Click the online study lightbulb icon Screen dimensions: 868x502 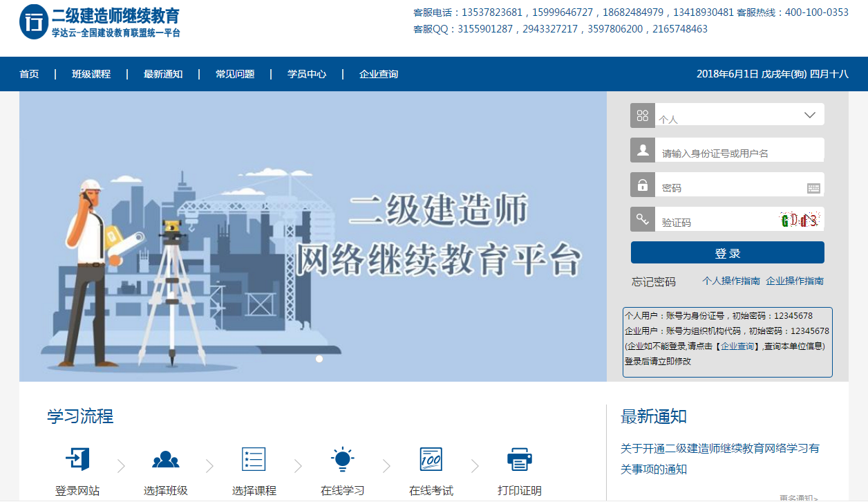point(342,458)
